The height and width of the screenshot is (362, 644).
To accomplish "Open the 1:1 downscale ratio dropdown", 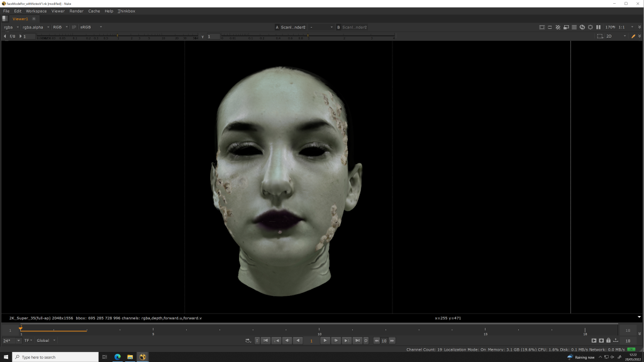I will (x=626, y=27).
